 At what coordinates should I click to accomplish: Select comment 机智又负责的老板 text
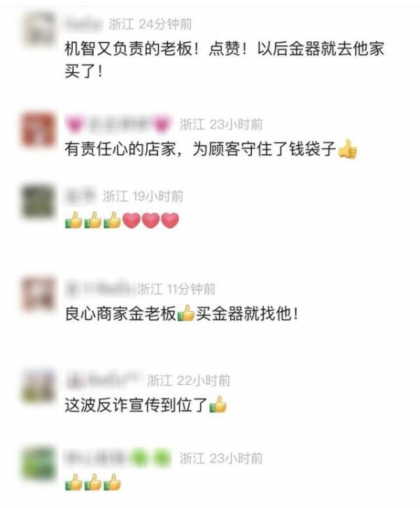(x=224, y=59)
